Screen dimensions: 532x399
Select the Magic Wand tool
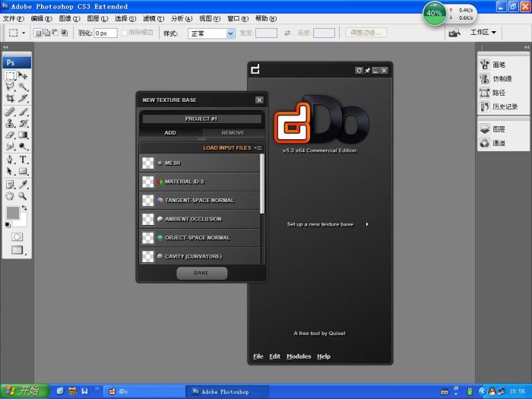click(23, 87)
